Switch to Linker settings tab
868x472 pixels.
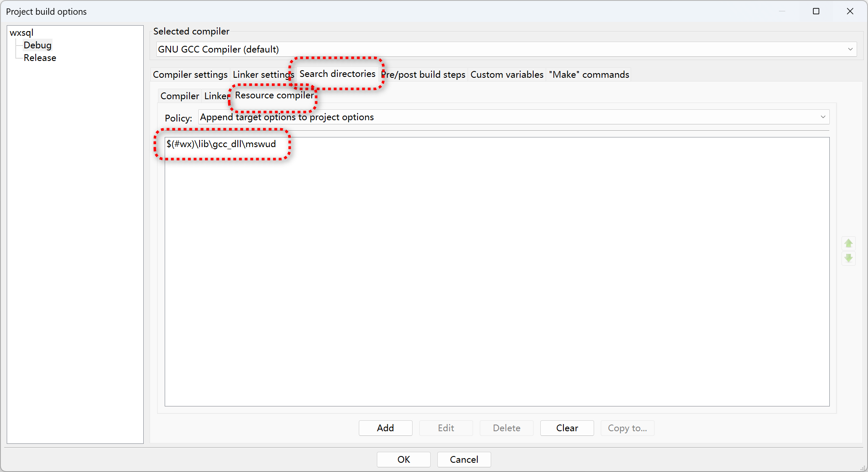point(263,74)
